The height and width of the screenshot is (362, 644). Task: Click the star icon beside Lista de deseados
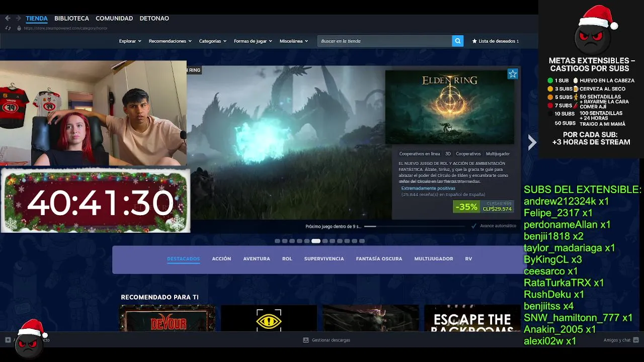(474, 41)
